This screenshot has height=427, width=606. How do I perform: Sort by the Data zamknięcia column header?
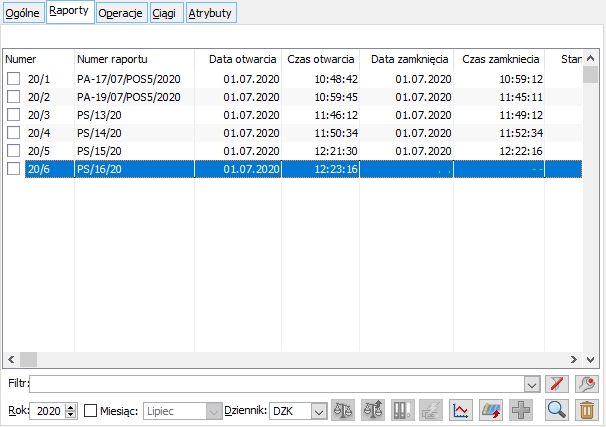coord(406,59)
